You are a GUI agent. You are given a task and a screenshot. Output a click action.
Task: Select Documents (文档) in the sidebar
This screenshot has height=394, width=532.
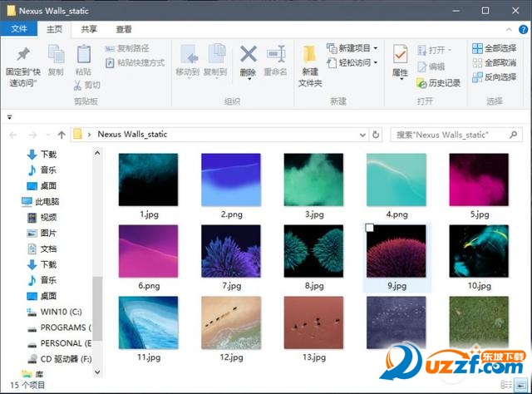coord(42,249)
